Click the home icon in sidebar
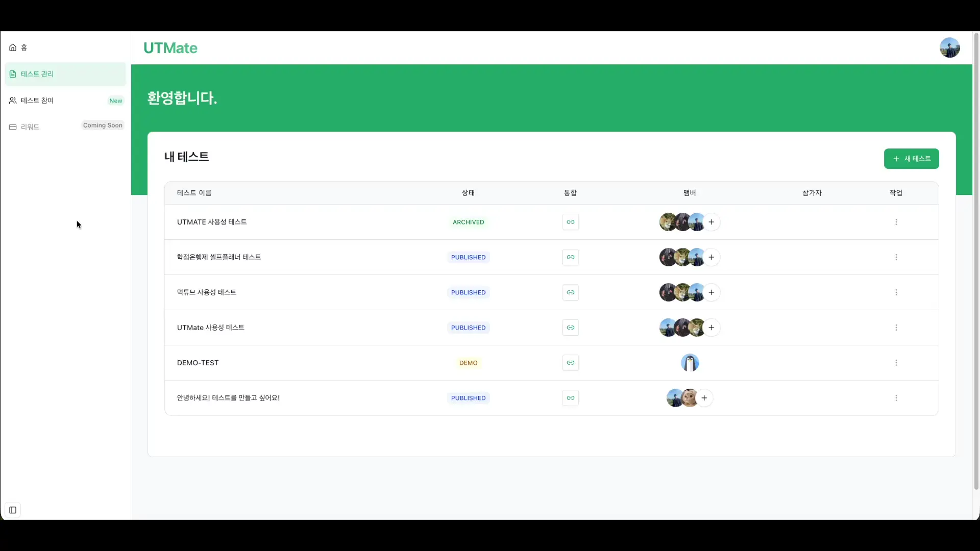The image size is (980, 551). pos(13,47)
